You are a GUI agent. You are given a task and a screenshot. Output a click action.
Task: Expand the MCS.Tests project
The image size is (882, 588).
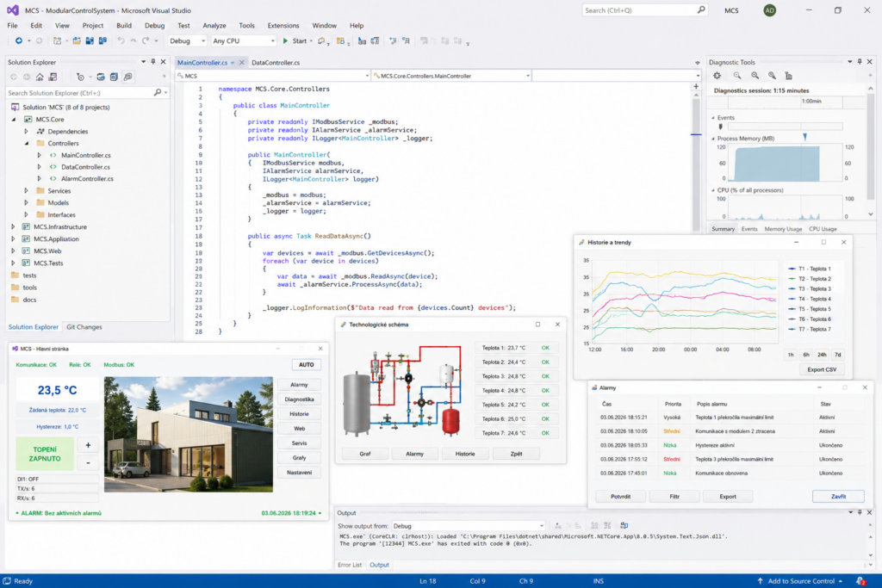pyautogui.click(x=14, y=263)
